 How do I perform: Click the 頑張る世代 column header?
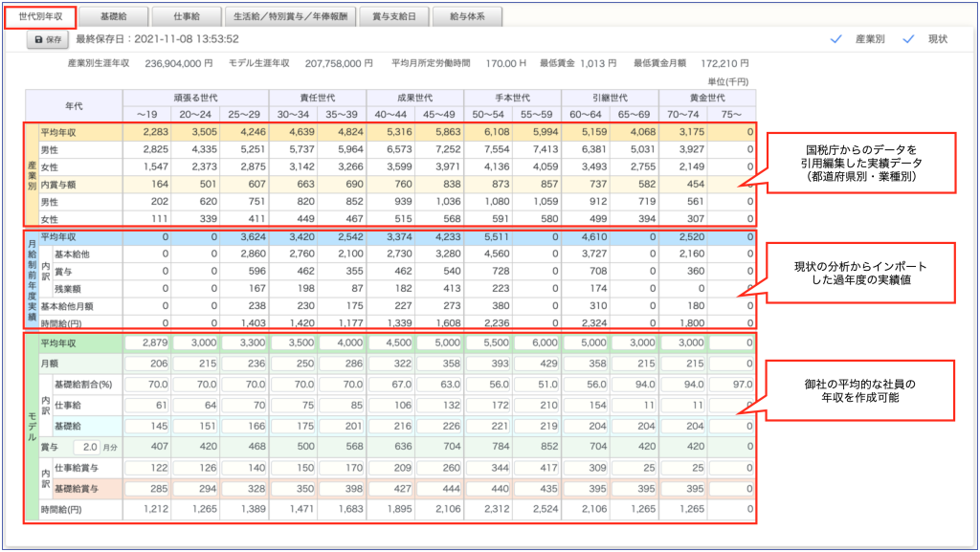pyautogui.click(x=195, y=98)
